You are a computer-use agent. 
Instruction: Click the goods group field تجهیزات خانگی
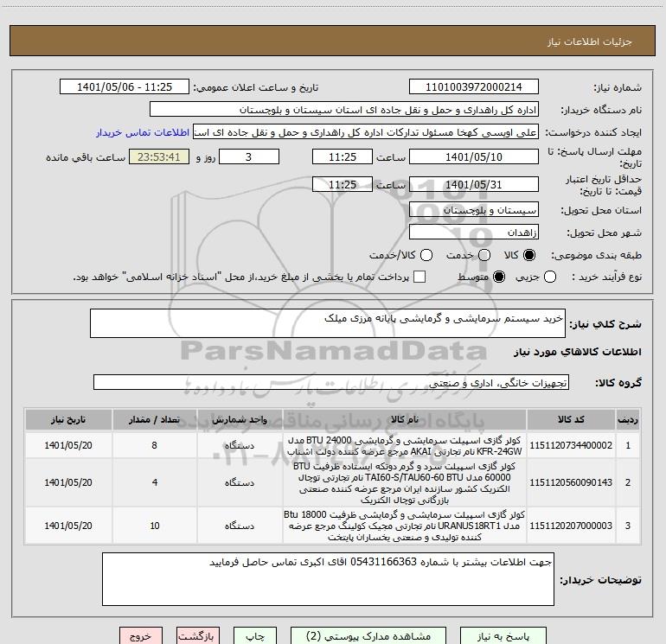click(x=331, y=382)
